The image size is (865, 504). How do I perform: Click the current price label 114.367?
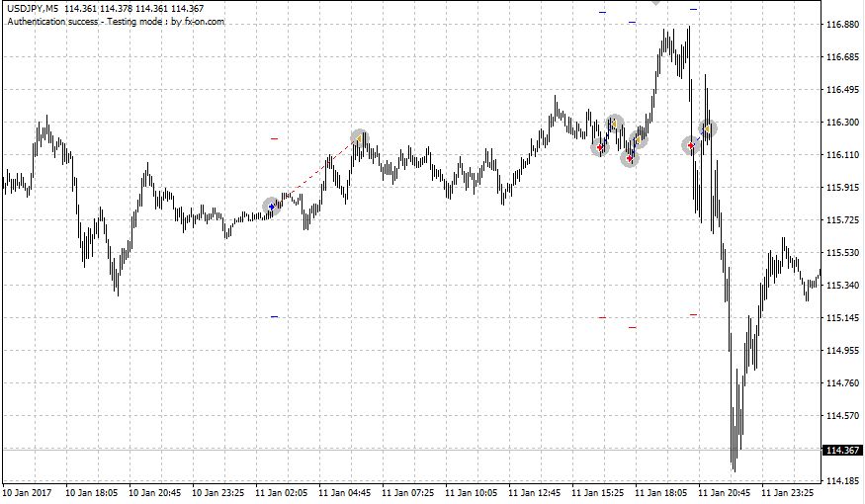[842, 451]
